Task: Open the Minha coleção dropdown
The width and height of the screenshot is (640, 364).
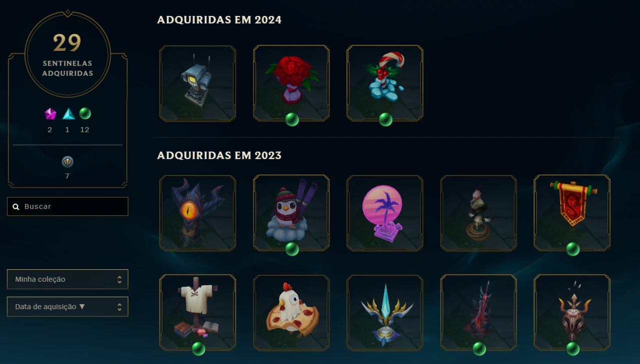Action: [67, 279]
